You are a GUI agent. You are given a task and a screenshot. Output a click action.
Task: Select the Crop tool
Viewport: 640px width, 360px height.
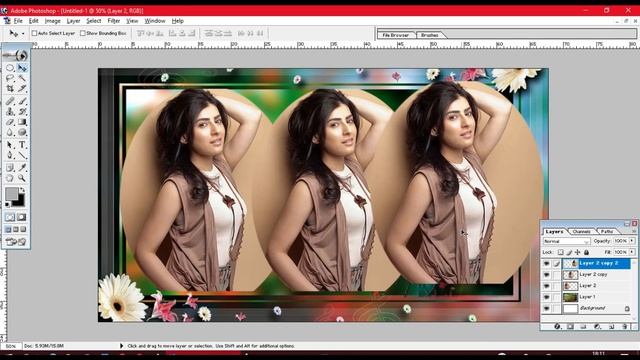pos(10,88)
